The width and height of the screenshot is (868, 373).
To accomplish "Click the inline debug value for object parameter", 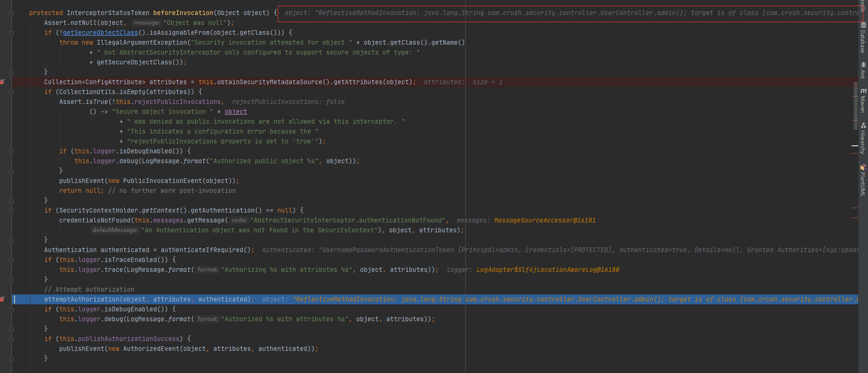I will (x=571, y=13).
